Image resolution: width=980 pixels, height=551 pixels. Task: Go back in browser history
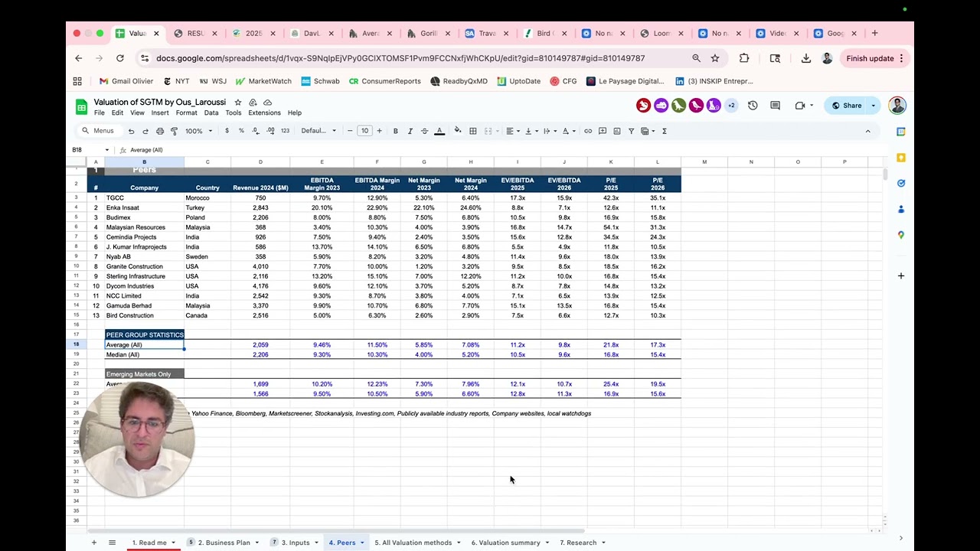pyautogui.click(x=79, y=58)
